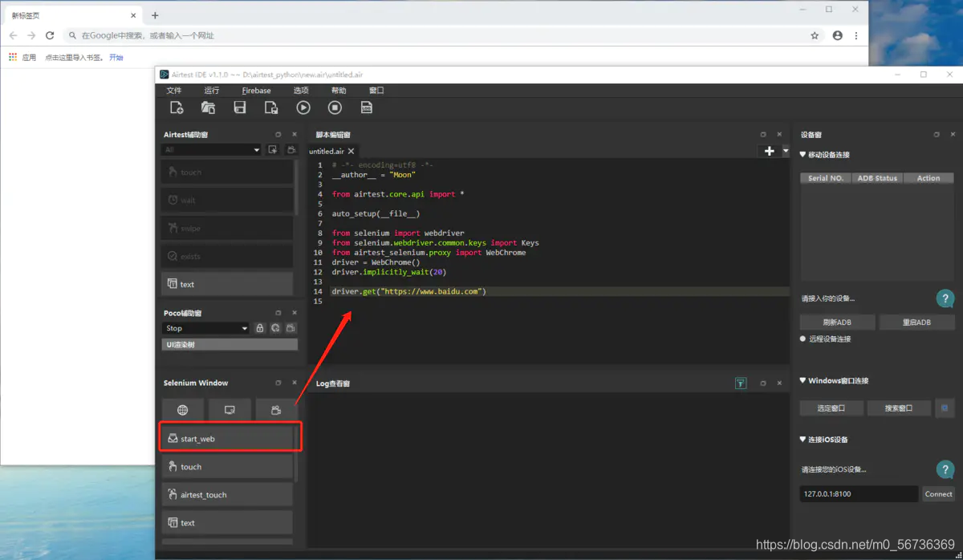Click the record icon in Selenium Window

[276, 410]
